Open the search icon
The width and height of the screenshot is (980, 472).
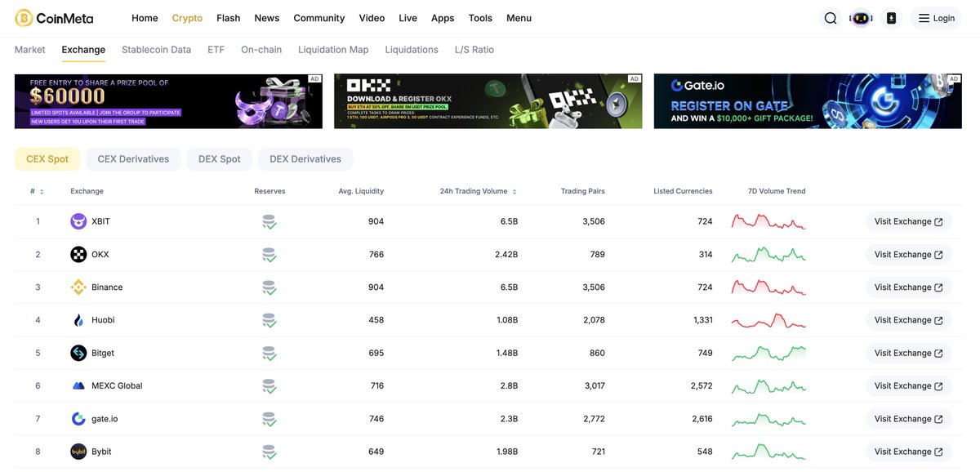[x=831, y=18]
